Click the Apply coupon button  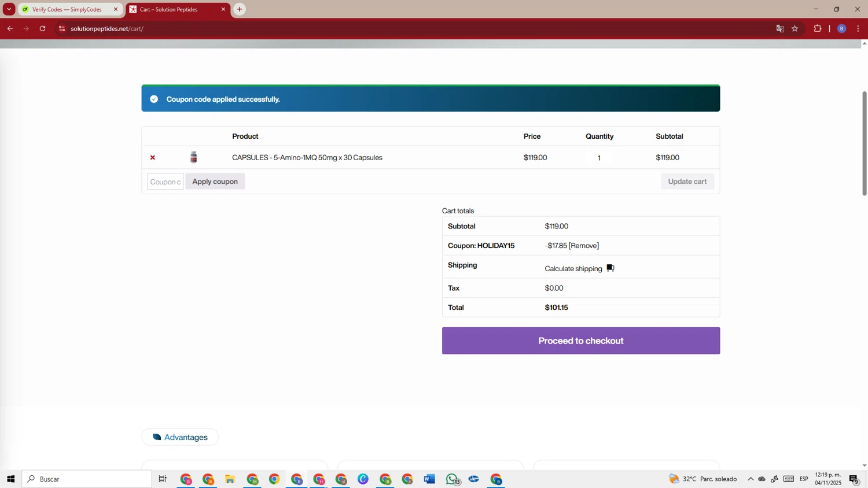point(215,182)
